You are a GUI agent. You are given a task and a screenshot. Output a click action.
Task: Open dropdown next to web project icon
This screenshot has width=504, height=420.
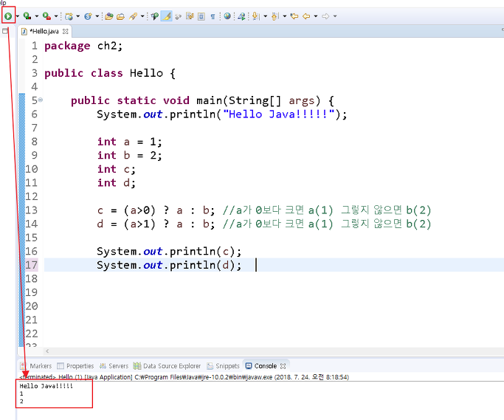point(77,16)
